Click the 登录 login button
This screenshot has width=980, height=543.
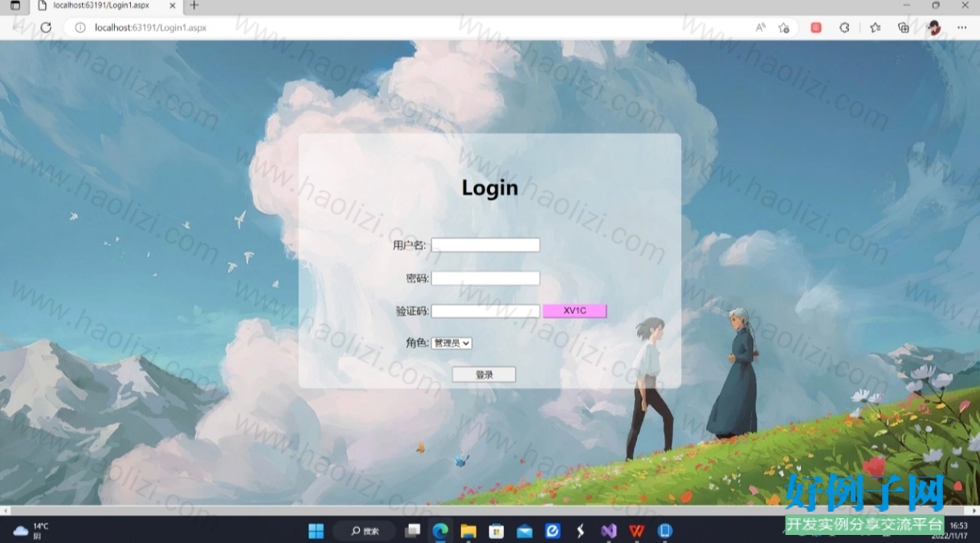[x=484, y=374]
